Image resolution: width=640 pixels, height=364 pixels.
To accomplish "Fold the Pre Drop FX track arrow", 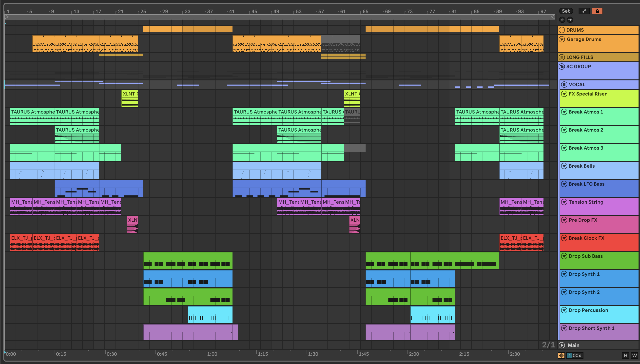I will [x=564, y=220].
